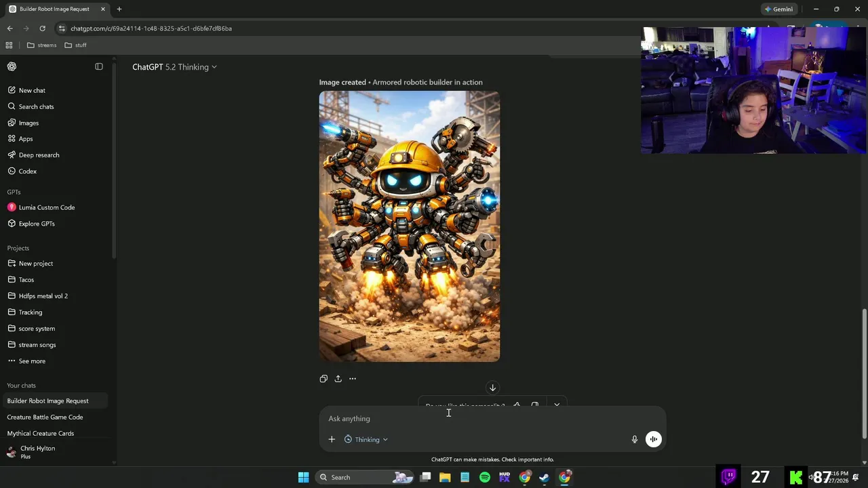
Task: Open HUD FX from the taskbar
Action: tap(505, 477)
